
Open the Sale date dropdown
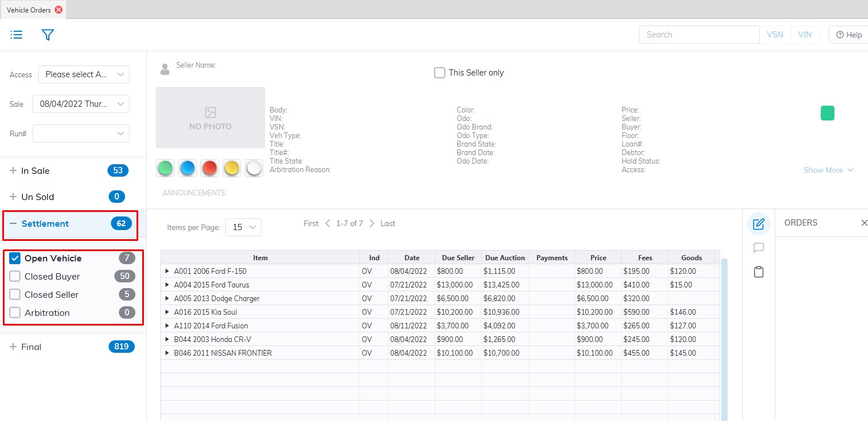click(81, 104)
